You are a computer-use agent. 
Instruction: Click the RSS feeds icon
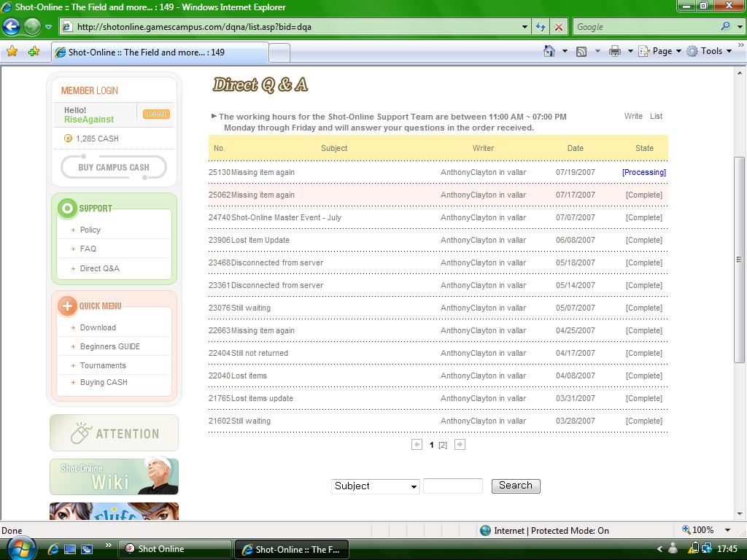[581, 51]
